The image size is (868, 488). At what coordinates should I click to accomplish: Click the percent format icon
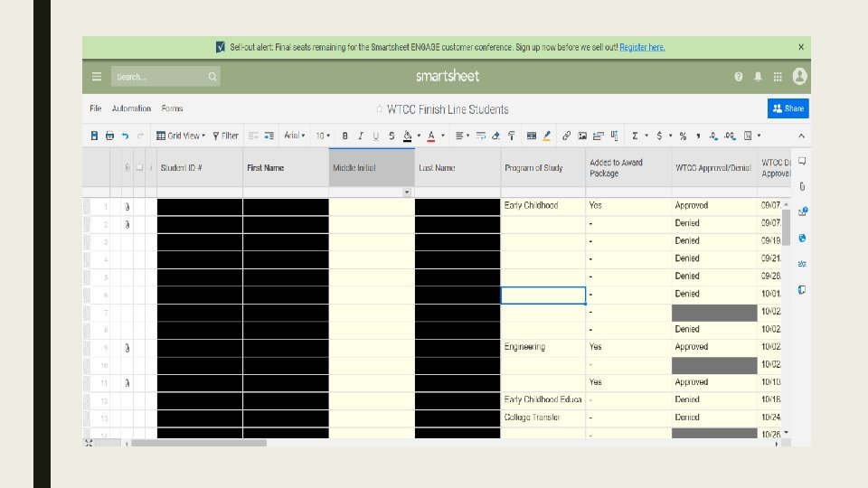(683, 136)
